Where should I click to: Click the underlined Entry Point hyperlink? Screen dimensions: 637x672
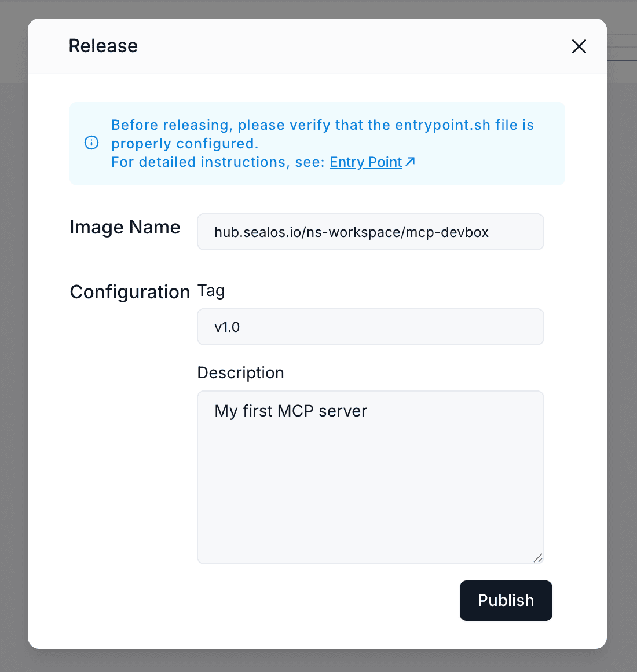click(365, 162)
